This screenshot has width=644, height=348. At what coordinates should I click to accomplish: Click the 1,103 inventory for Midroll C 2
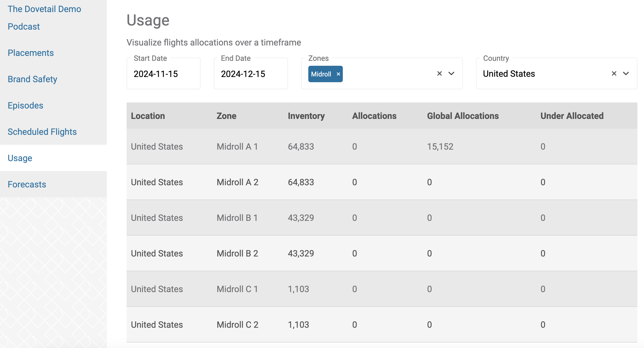coord(298,325)
